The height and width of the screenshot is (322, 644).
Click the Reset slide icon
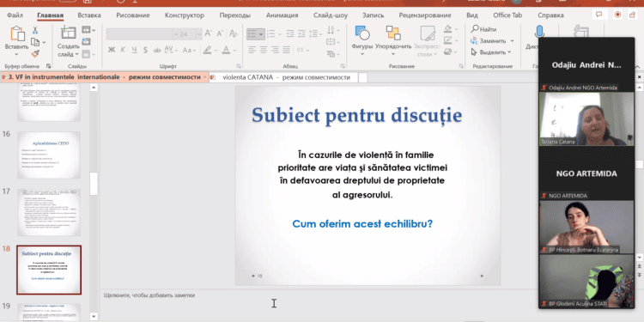pos(86,41)
